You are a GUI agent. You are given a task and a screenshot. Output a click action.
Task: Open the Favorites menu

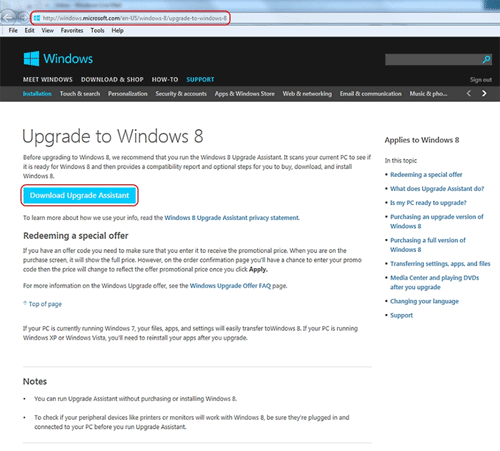72,30
